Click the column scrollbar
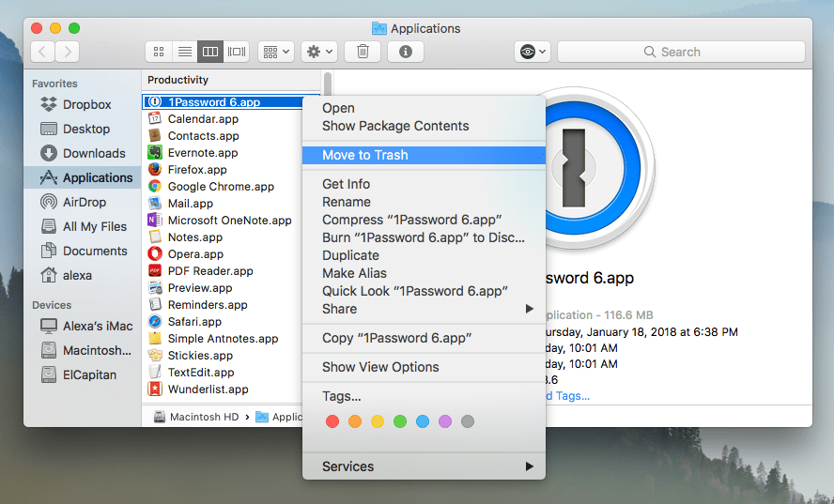834x504 pixels. point(328,85)
